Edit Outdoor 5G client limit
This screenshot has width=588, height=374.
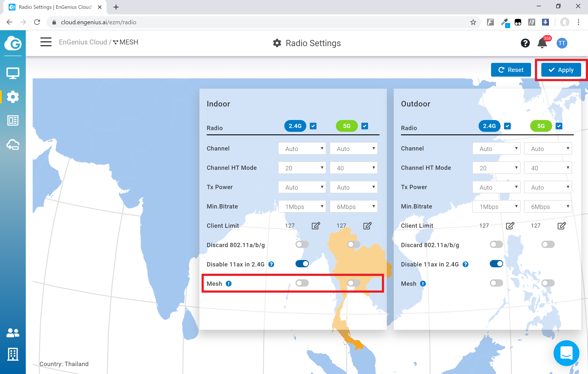pos(561,226)
